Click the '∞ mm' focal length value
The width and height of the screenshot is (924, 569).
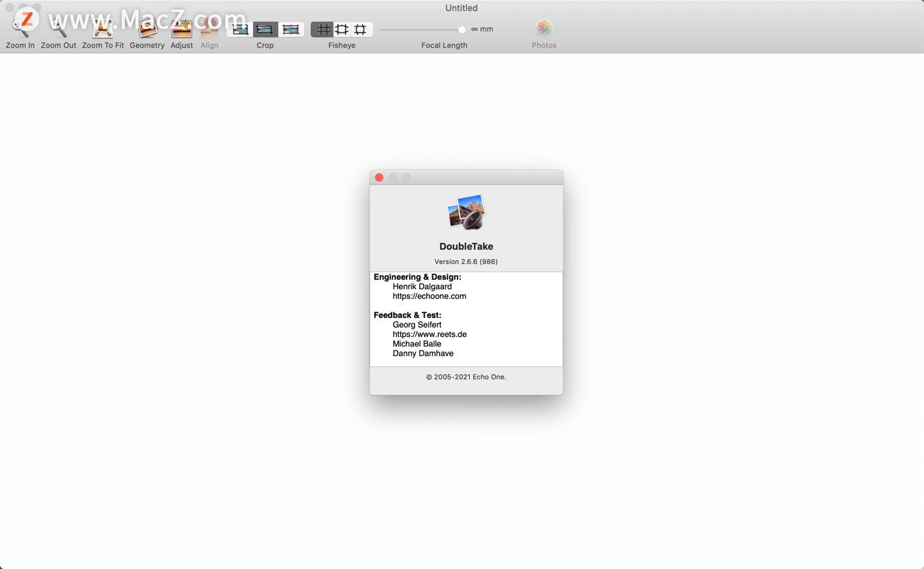point(482,29)
